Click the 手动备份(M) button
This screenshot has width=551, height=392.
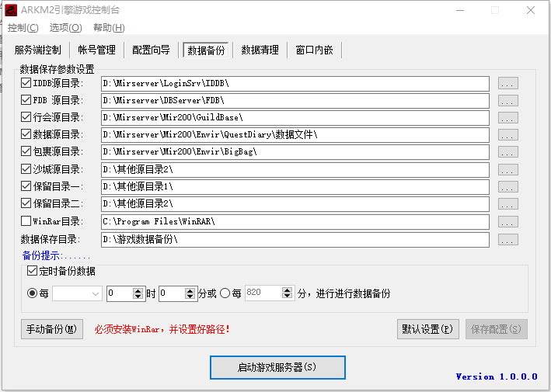click(x=51, y=329)
